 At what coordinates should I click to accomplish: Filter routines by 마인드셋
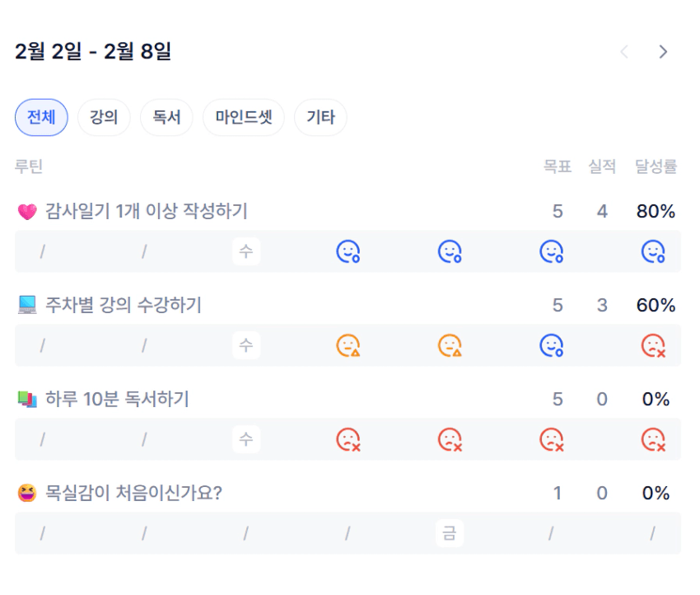click(243, 117)
